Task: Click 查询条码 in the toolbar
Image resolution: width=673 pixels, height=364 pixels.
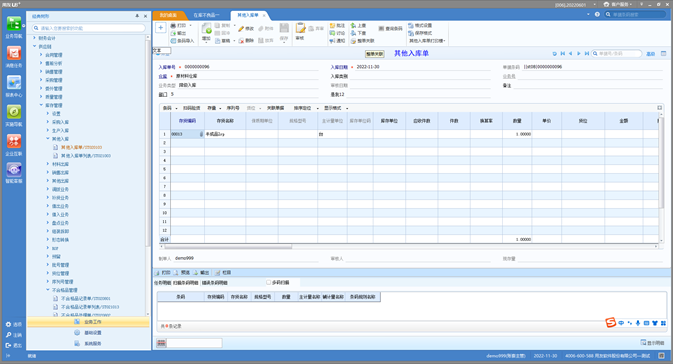Action: tap(391, 28)
